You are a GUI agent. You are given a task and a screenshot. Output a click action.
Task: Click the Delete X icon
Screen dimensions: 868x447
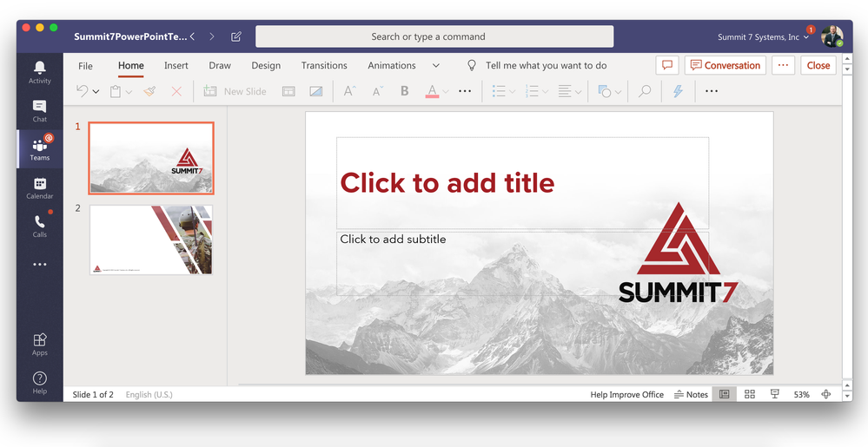click(x=176, y=91)
